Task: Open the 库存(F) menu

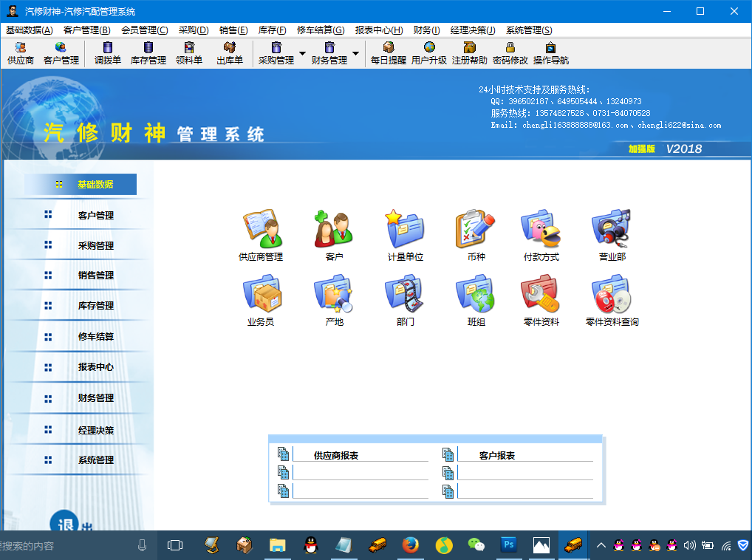Action: click(x=273, y=30)
